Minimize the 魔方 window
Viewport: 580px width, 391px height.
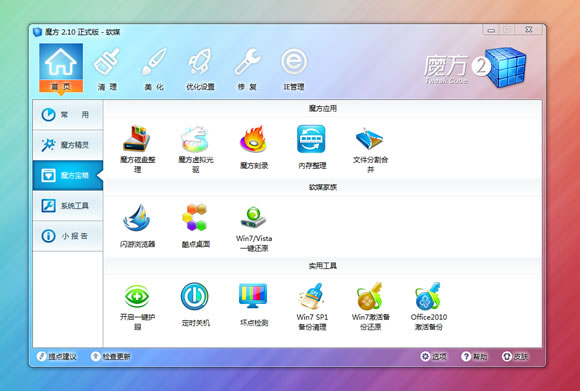(491, 30)
